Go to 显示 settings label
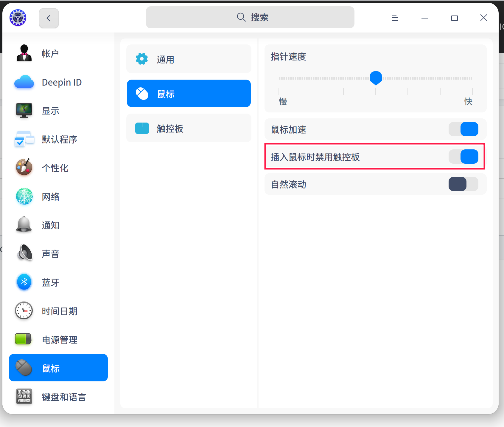 pos(51,111)
